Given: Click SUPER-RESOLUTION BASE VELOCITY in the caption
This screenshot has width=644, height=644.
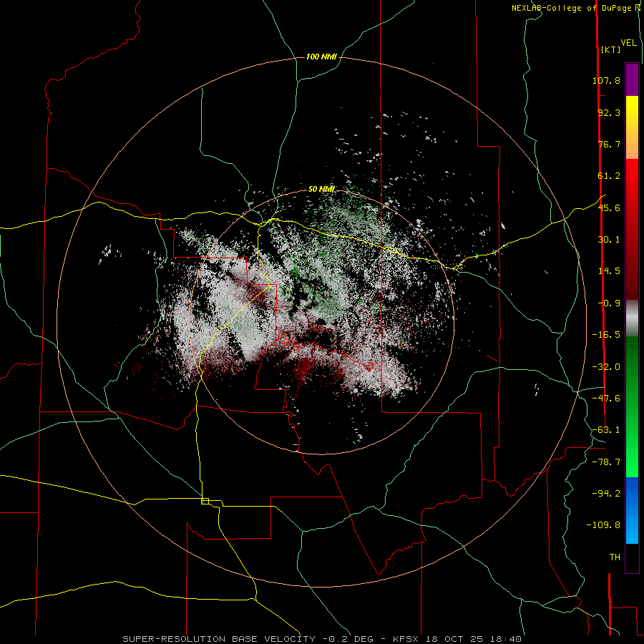Looking at the screenshot, I should [219, 639].
